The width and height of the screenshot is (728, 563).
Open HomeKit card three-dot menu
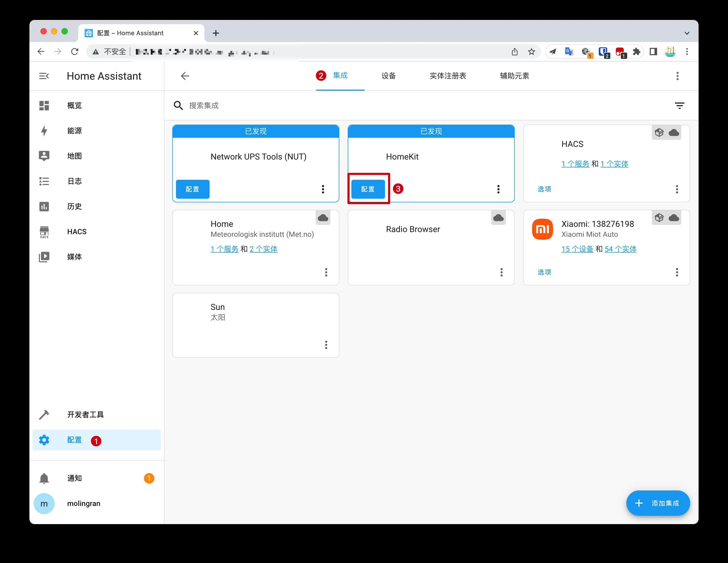coord(498,189)
